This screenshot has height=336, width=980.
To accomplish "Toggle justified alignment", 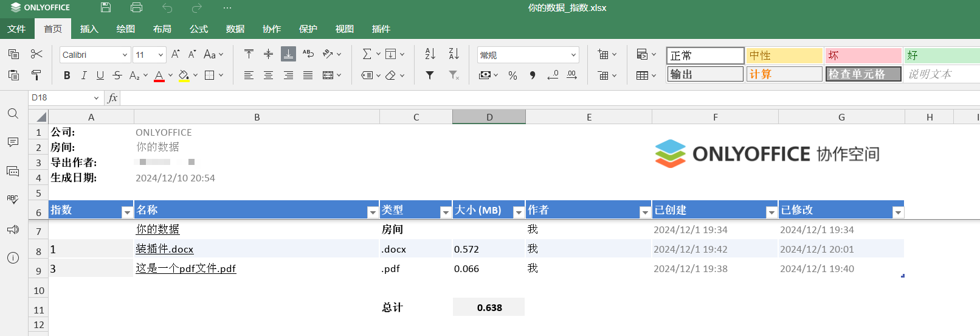I will click(308, 75).
